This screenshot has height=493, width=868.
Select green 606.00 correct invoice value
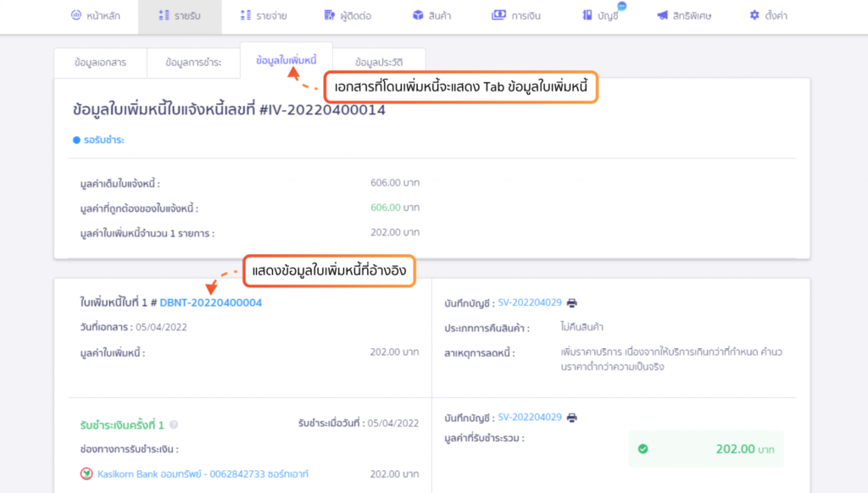pos(386,208)
